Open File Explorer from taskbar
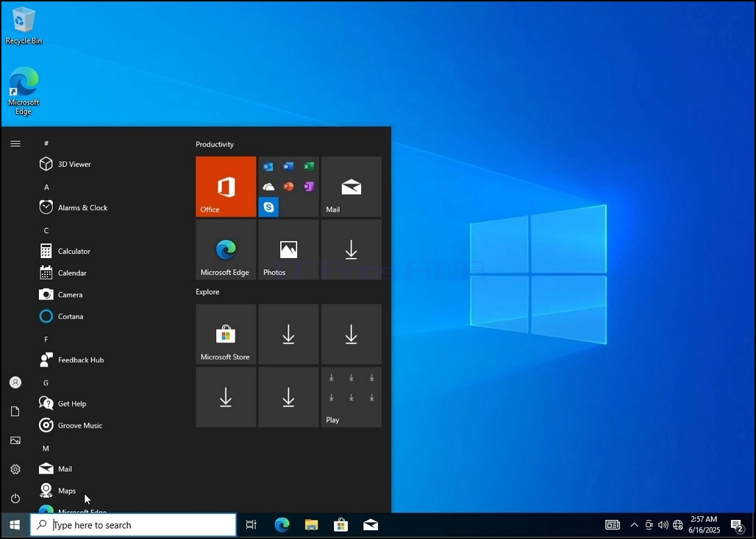 pyautogui.click(x=312, y=525)
